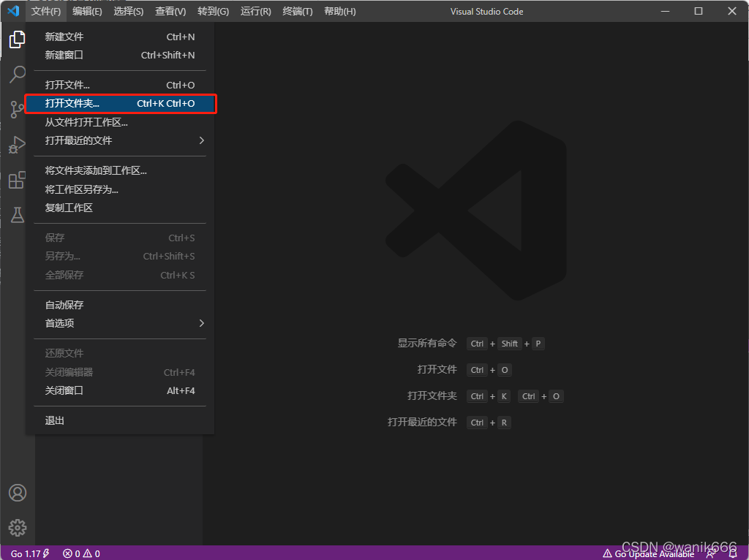Open the 查看(V) menu

click(170, 11)
